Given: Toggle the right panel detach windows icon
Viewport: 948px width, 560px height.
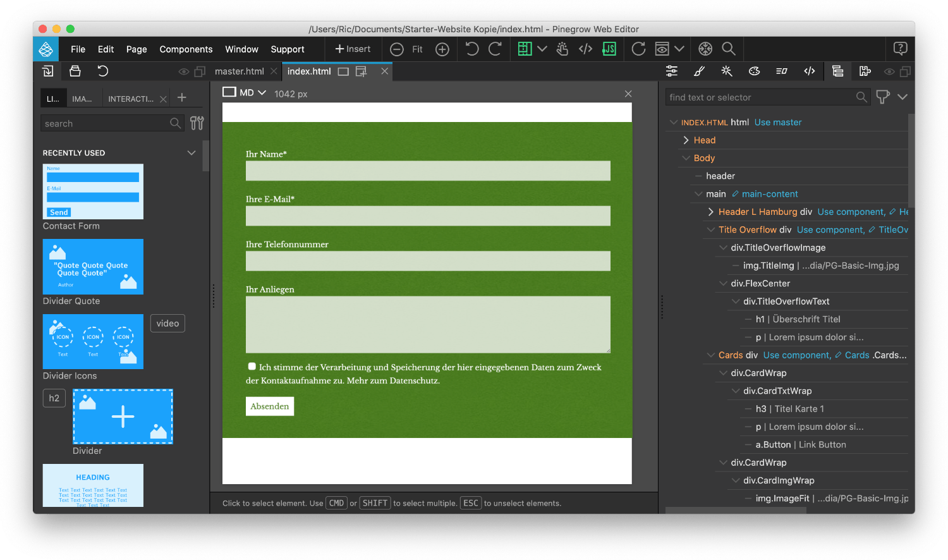Looking at the screenshot, I should [x=905, y=71].
